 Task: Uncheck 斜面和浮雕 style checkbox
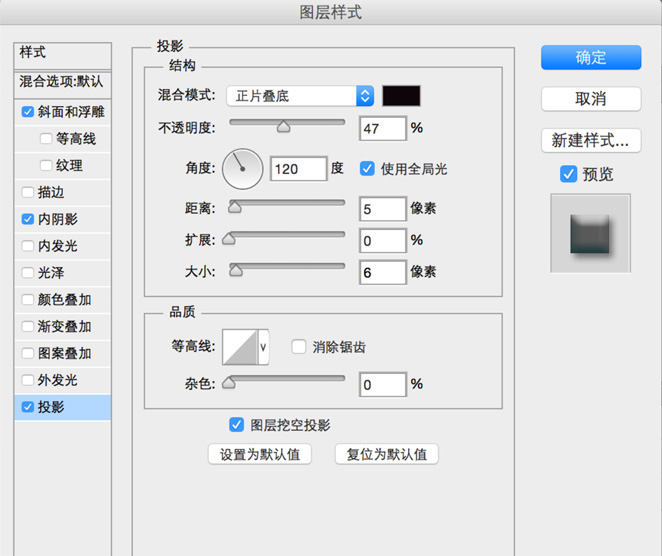(x=27, y=112)
